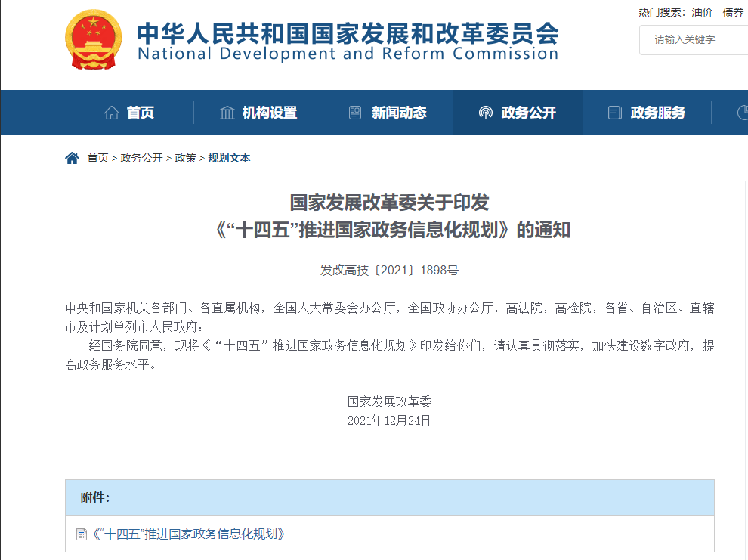The width and height of the screenshot is (748, 560).
Task: Open the 政务公开 navigation tab
Action: (518, 113)
